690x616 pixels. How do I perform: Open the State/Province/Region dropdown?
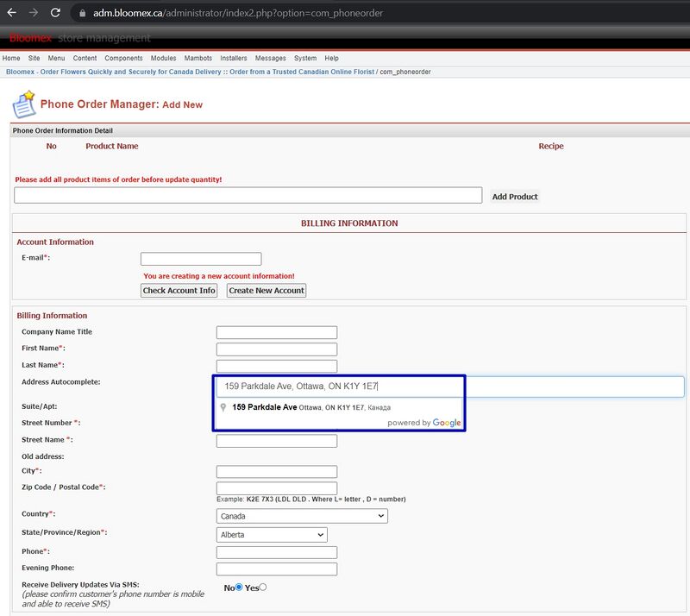(x=272, y=535)
